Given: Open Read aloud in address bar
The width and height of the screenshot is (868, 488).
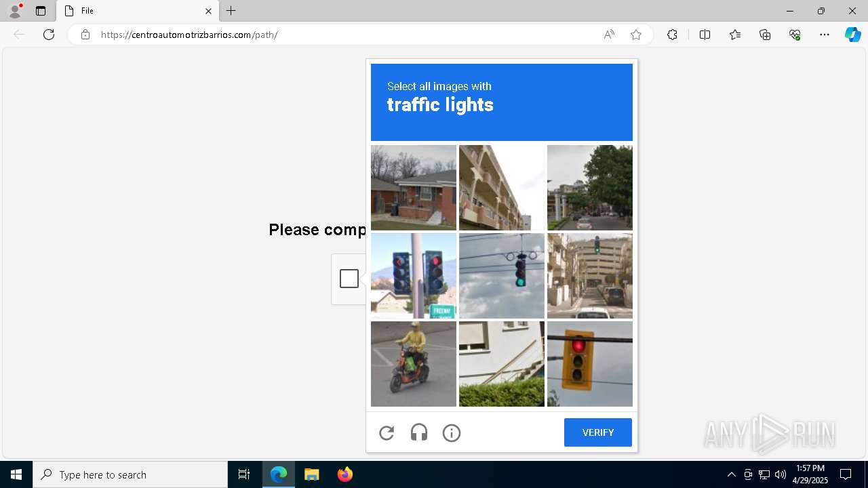Looking at the screenshot, I should point(609,35).
